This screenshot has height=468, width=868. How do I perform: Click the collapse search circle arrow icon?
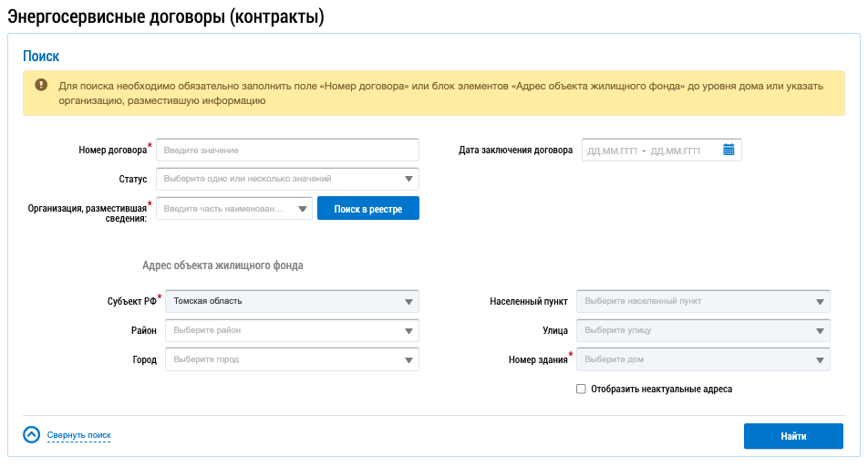[x=32, y=435]
